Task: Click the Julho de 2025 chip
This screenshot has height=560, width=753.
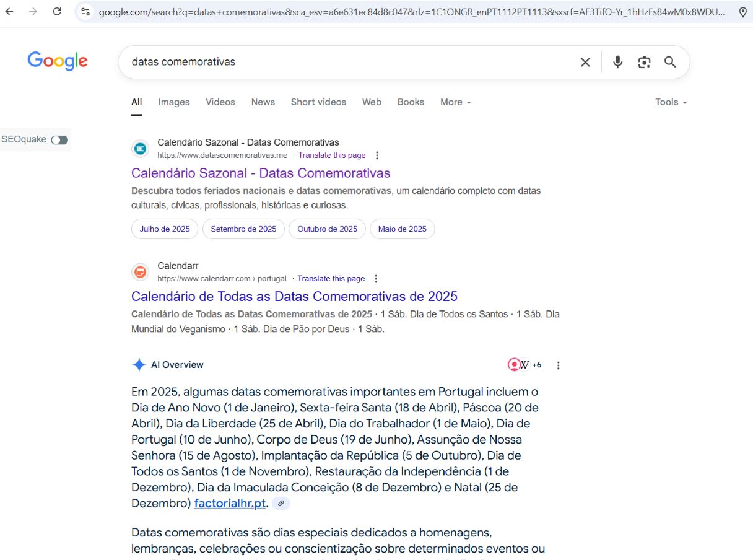Action: pos(165,229)
